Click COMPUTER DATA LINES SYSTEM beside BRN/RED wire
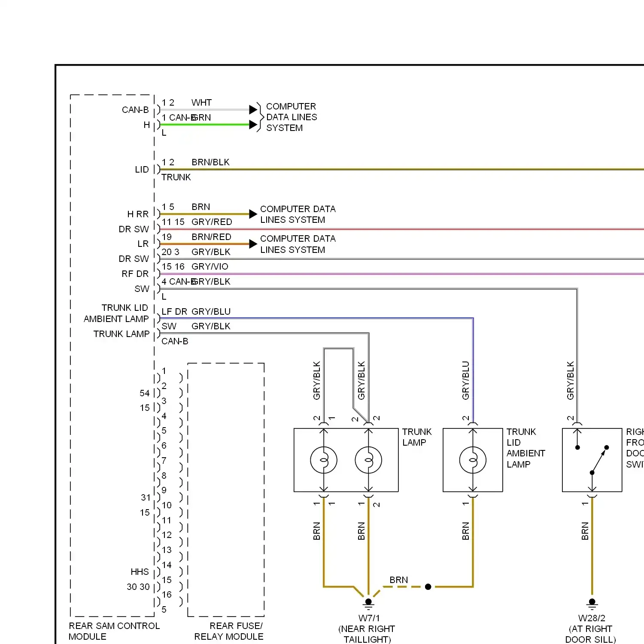Viewport: 644px width, 644px height. point(298,244)
